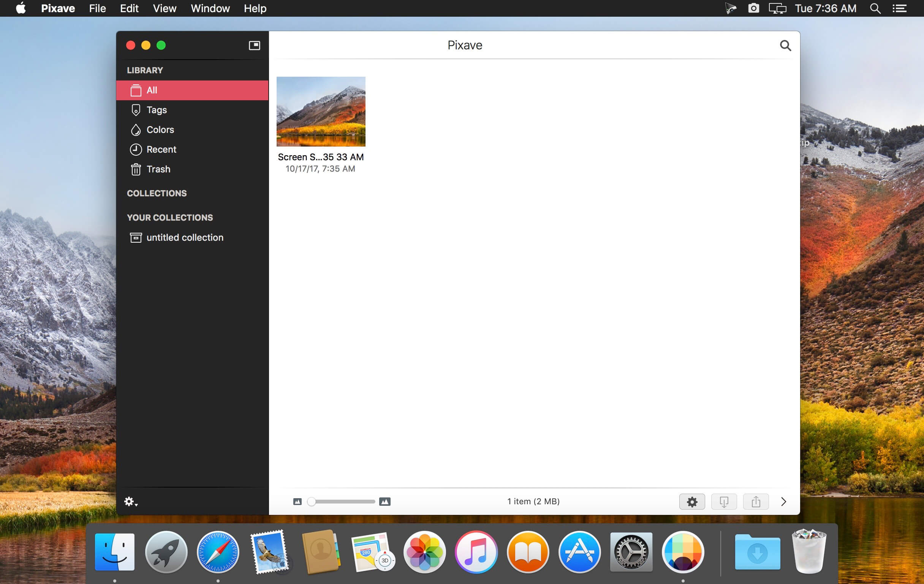Click the import button in bottom toolbar

(724, 502)
